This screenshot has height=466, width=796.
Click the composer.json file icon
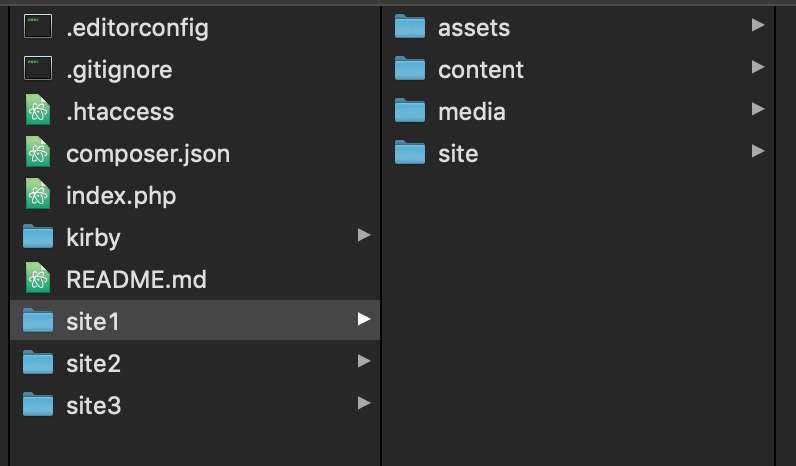tap(38, 153)
